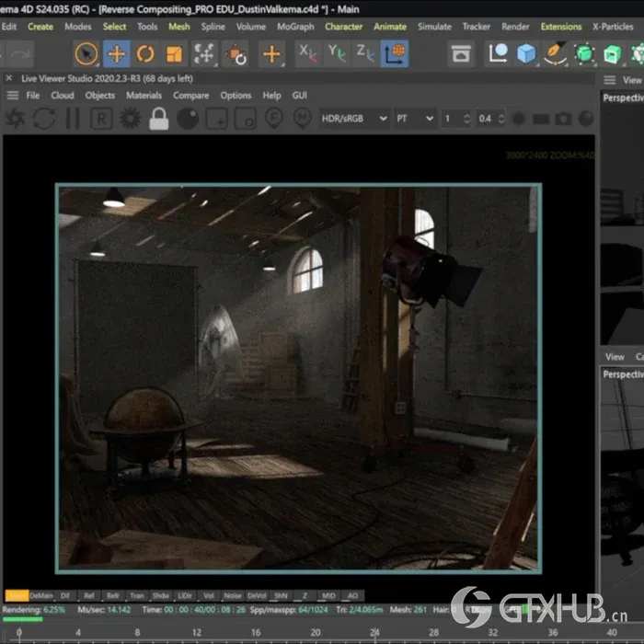Screen dimensions: 644x644
Task: Select the Move tool in the toolbar
Action: pyautogui.click(x=116, y=54)
